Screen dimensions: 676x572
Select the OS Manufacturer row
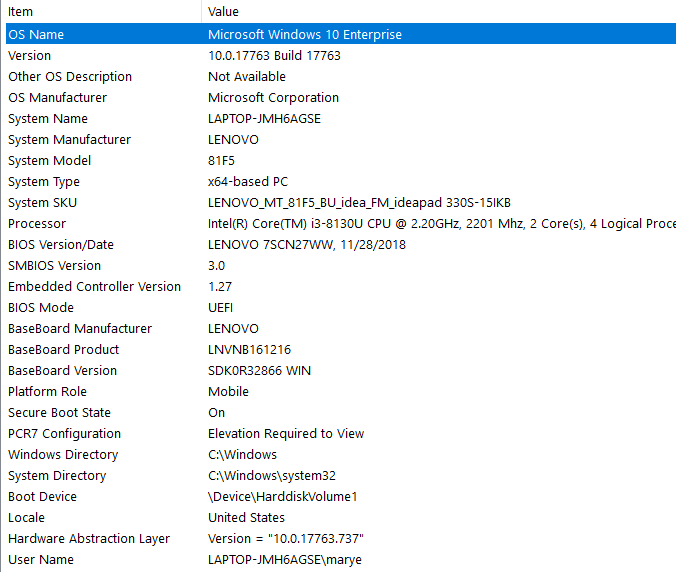341,97
